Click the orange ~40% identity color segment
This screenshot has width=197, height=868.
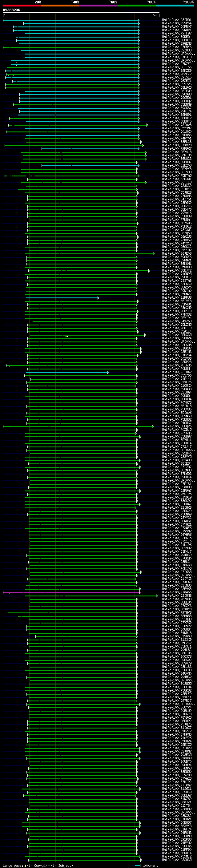60,6
